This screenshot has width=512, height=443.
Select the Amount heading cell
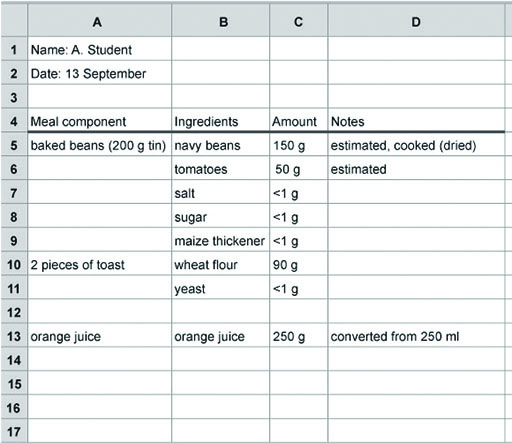coord(299,121)
